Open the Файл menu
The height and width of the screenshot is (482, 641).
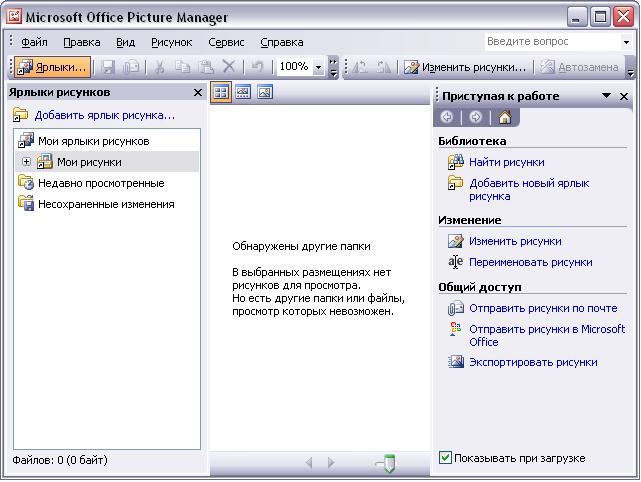click(34, 42)
